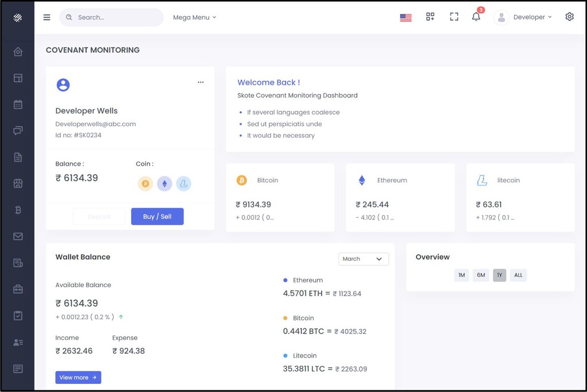Open the apps grid icon in the header

tap(430, 17)
